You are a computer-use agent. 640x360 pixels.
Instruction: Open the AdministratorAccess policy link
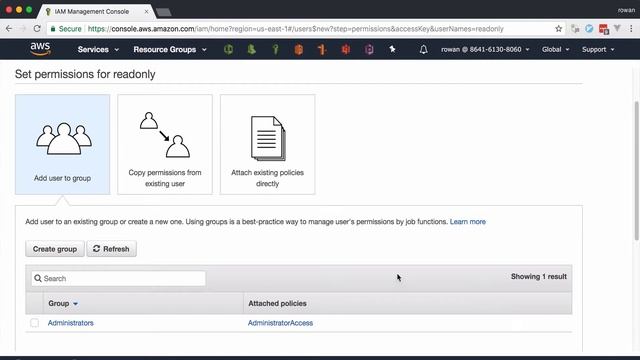click(x=280, y=323)
